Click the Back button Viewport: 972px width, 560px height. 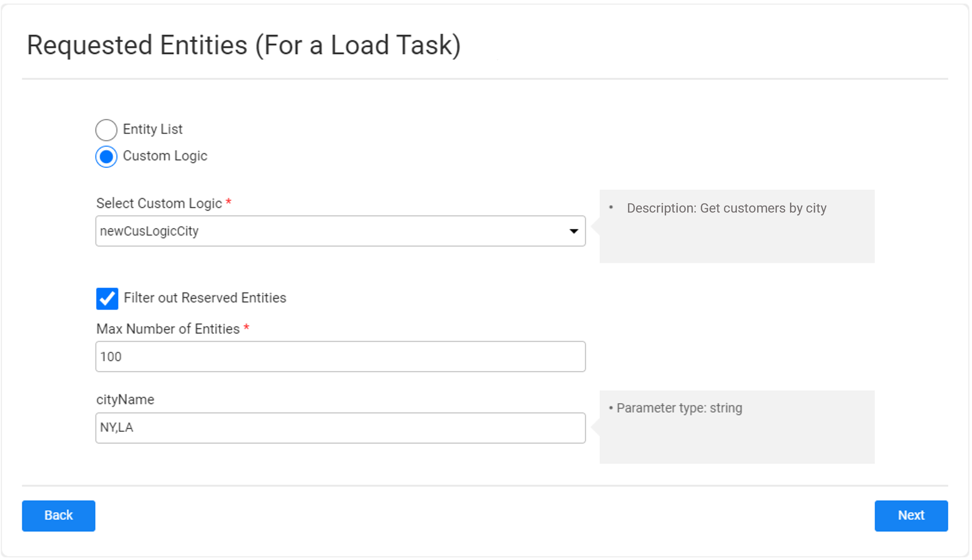coord(59,515)
